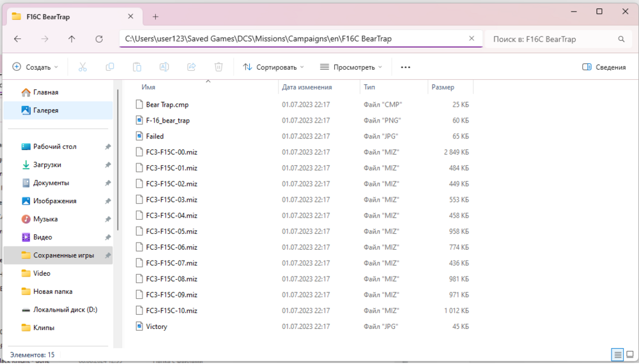
Task: Select the FC3-F15C-00.miz file
Action: tap(171, 152)
